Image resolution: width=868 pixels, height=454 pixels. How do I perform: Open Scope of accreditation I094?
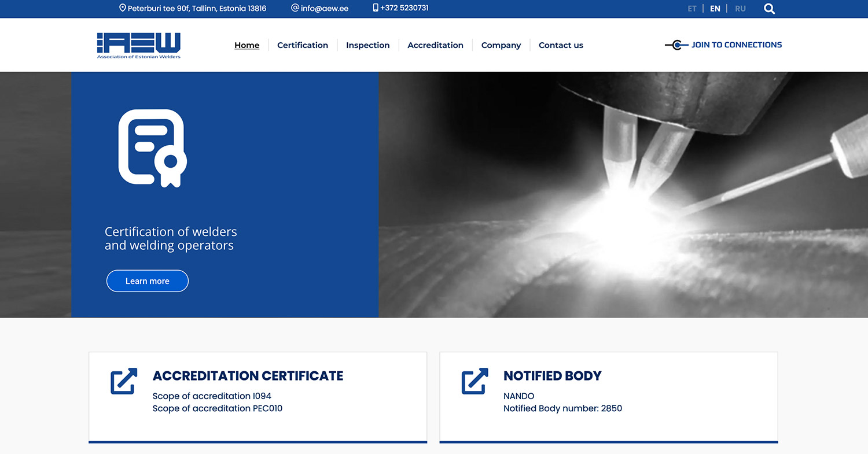coord(212,396)
